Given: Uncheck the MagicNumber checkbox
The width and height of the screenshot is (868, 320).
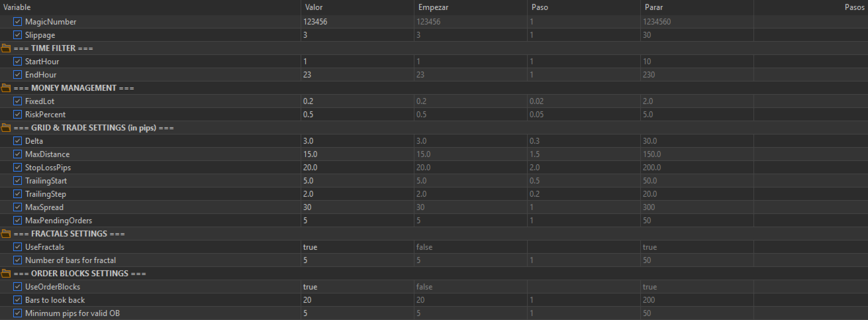Looking at the screenshot, I should coord(18,22).
